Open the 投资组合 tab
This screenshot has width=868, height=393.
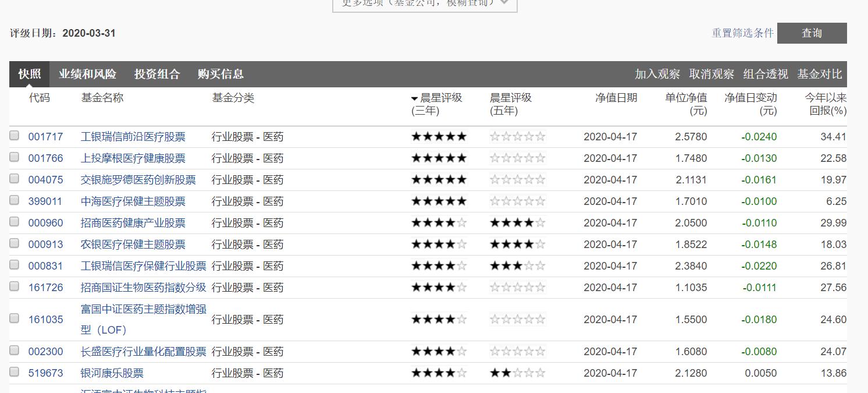coord(157,74)
